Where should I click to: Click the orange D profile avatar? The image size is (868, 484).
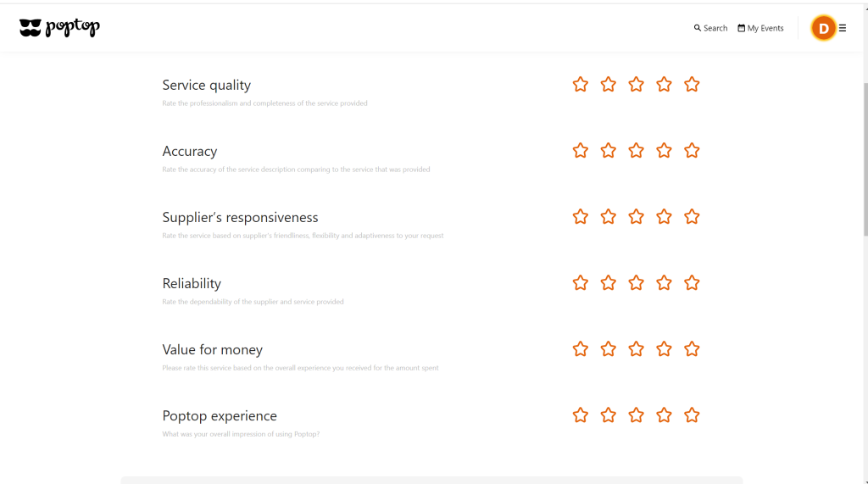tap(823, 28)
